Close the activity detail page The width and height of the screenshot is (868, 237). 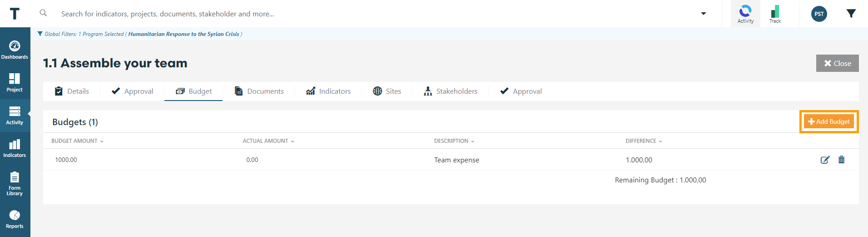(x=837, y=63)
